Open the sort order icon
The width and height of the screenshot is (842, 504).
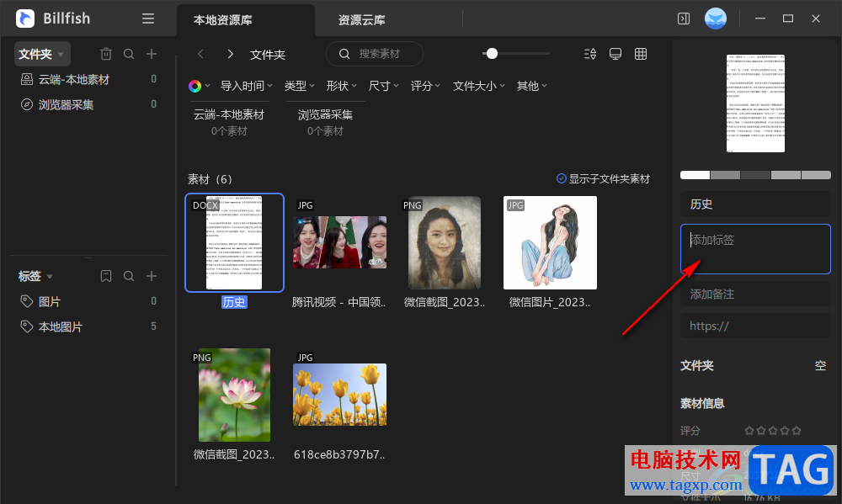pos(590,54)
